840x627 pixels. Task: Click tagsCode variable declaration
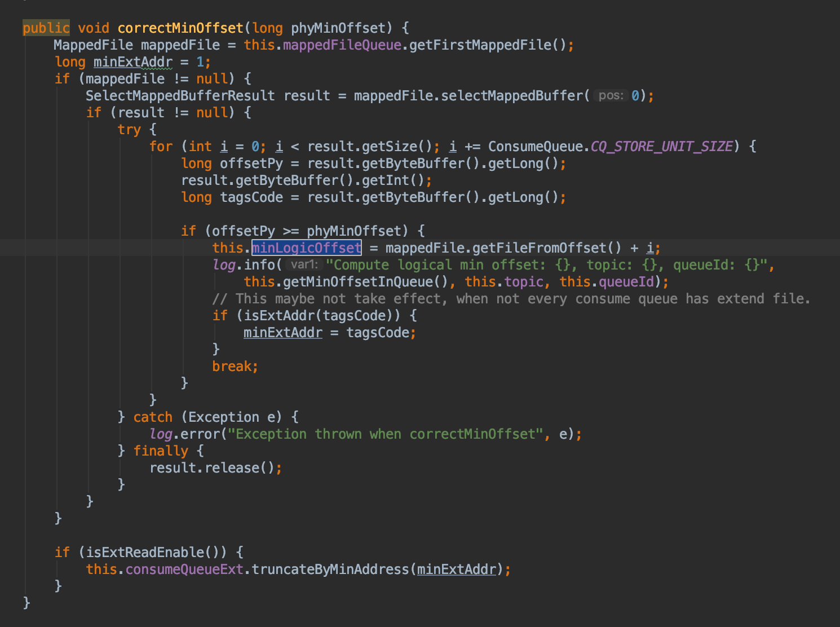251,197
